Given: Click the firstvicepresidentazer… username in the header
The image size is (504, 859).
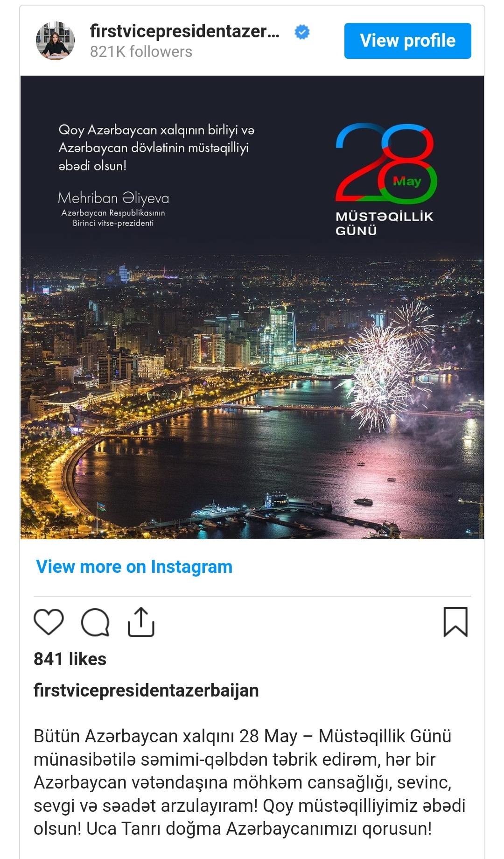Looking at the screenshot, I should point(185,31).
